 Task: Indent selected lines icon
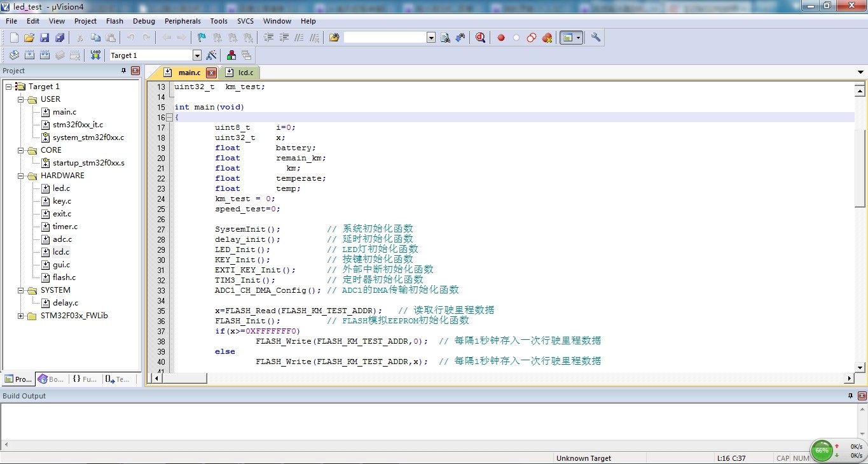[x=268, y=38]
